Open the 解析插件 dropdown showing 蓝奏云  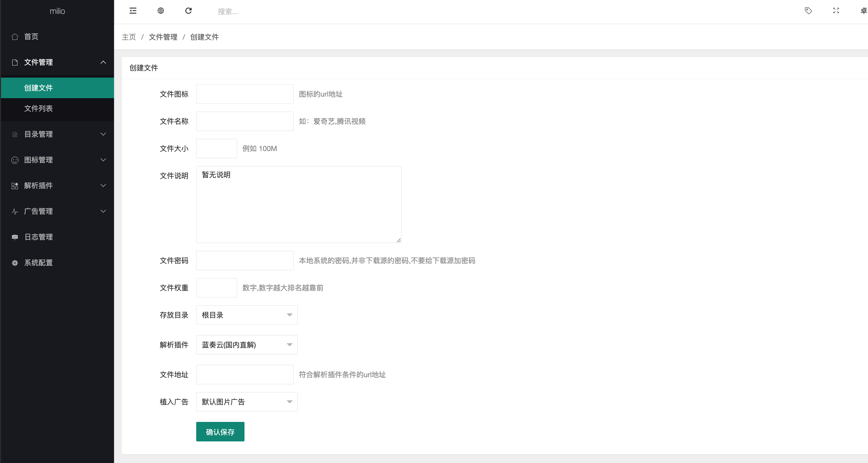(x=247, y=345)
